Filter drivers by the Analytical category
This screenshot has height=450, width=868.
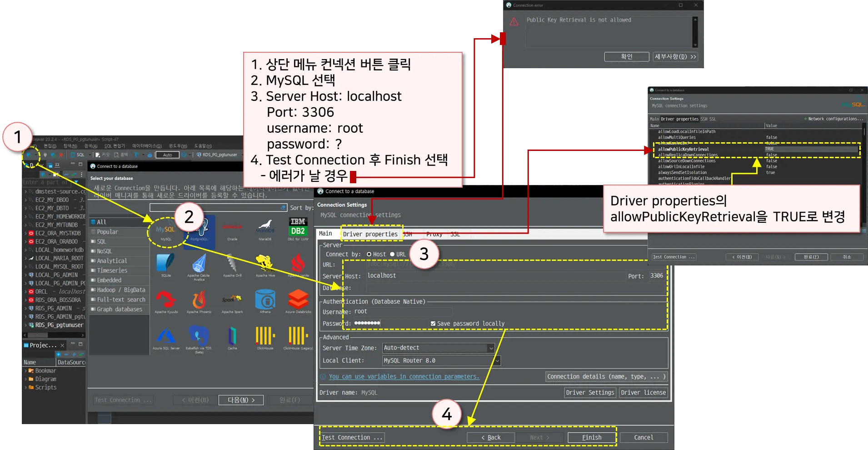coord(120,261)
